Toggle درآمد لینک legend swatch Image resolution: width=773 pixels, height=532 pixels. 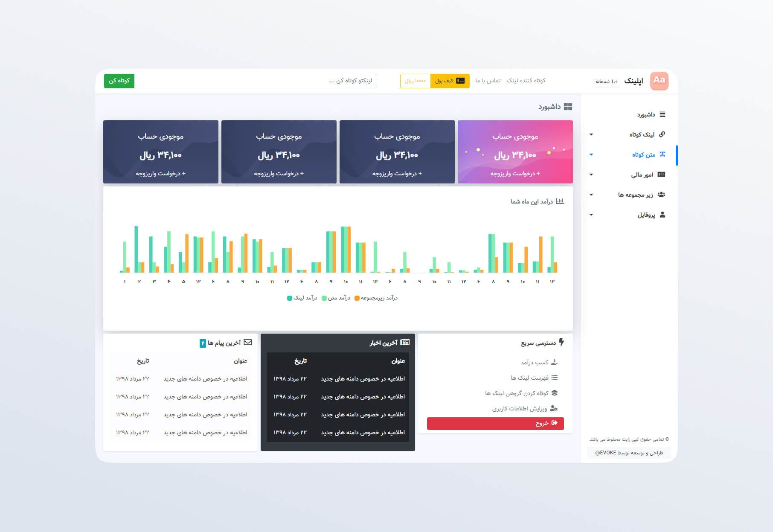point(290,298)
